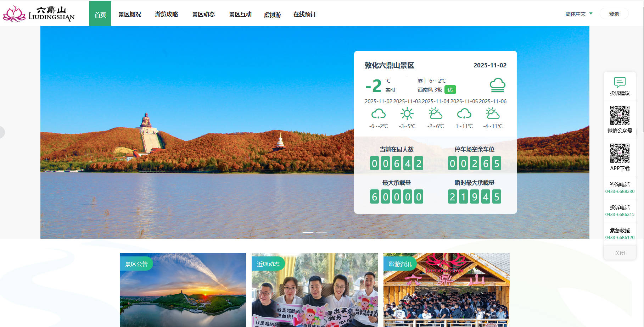Click the APP下载 QR code
This screenshot has height=327, width=644.
coord(620,153)
